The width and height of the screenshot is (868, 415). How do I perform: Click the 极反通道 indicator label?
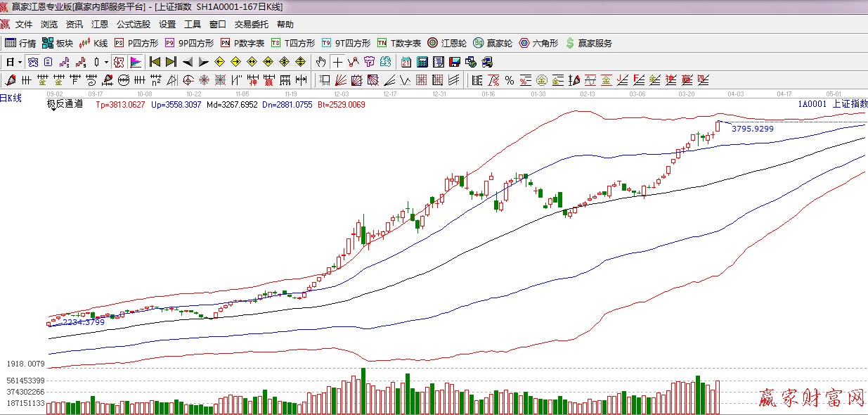pyautogui.click(x=65, y=104)
